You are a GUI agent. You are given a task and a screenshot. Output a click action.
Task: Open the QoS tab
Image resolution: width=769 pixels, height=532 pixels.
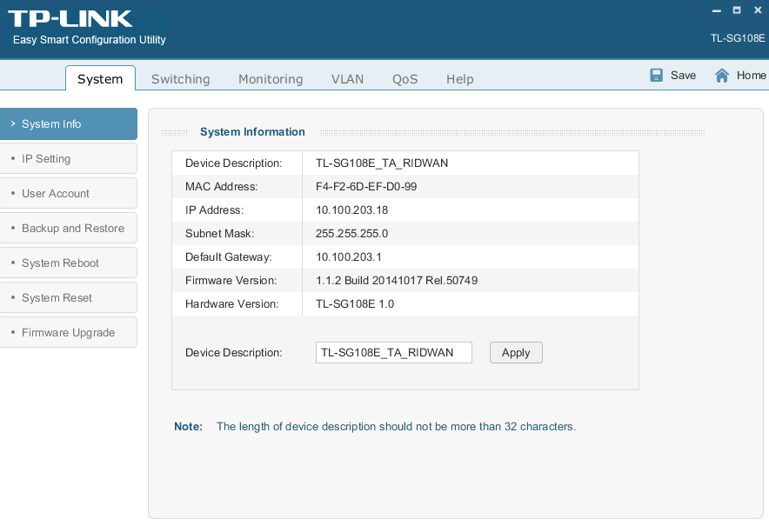coord(405,79)
